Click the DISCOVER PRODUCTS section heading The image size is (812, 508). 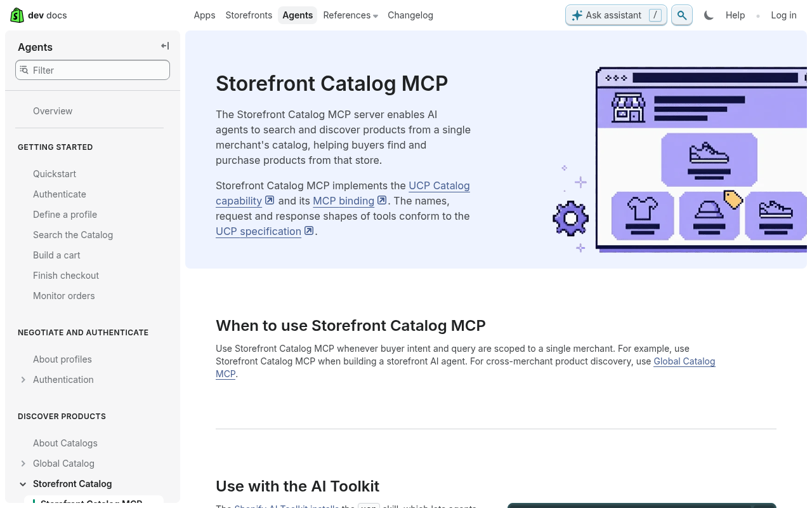point(62,417)
